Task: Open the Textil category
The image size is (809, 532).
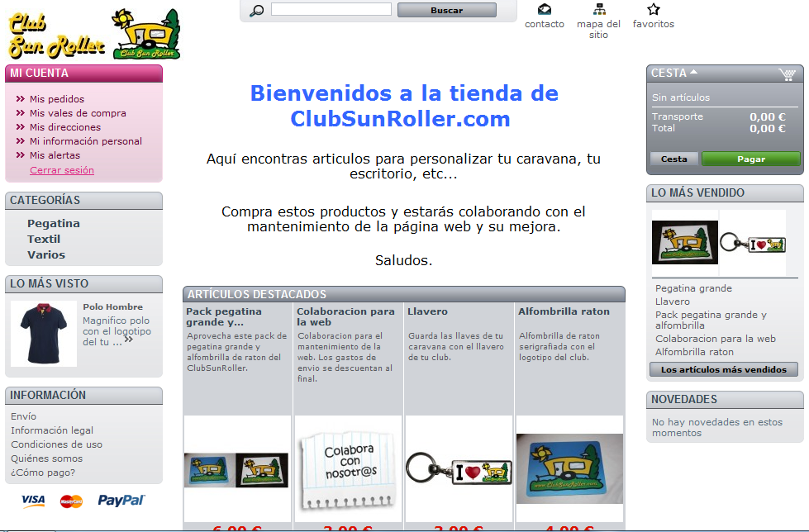Action: click(x=44, y=239)
